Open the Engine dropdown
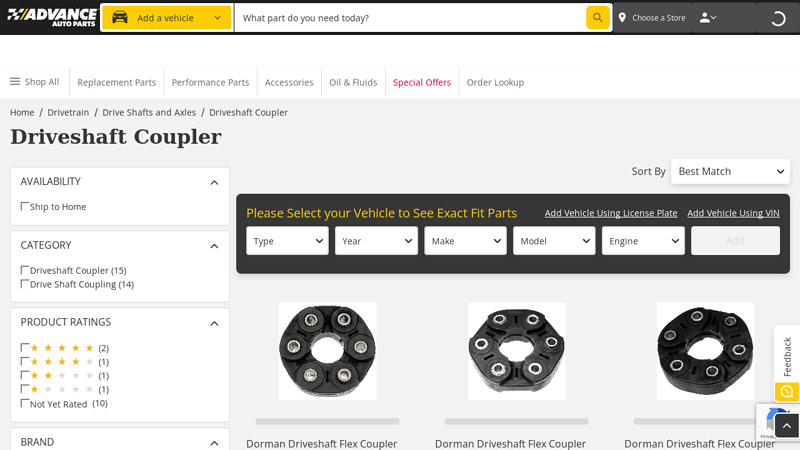 (x=643, y=241)
